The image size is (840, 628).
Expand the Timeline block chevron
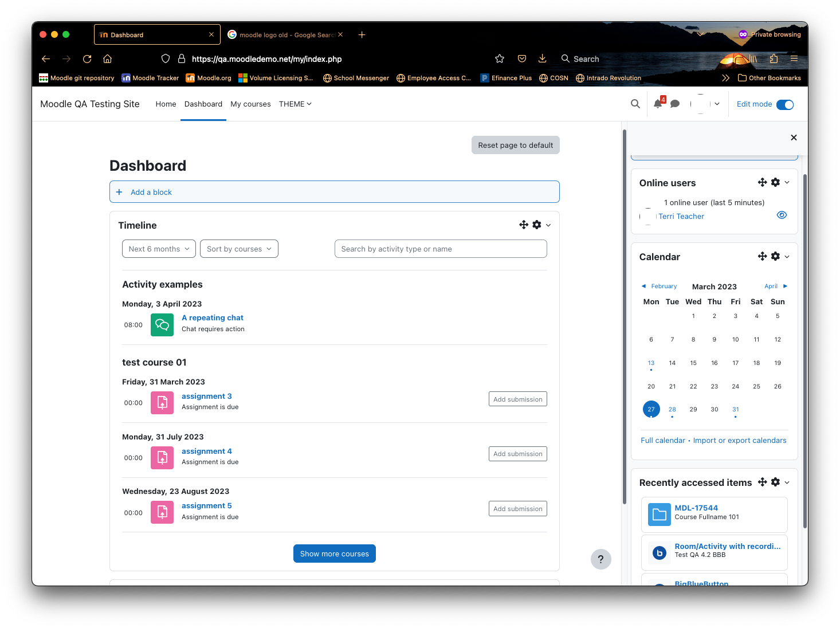click(x=548, y=225)
